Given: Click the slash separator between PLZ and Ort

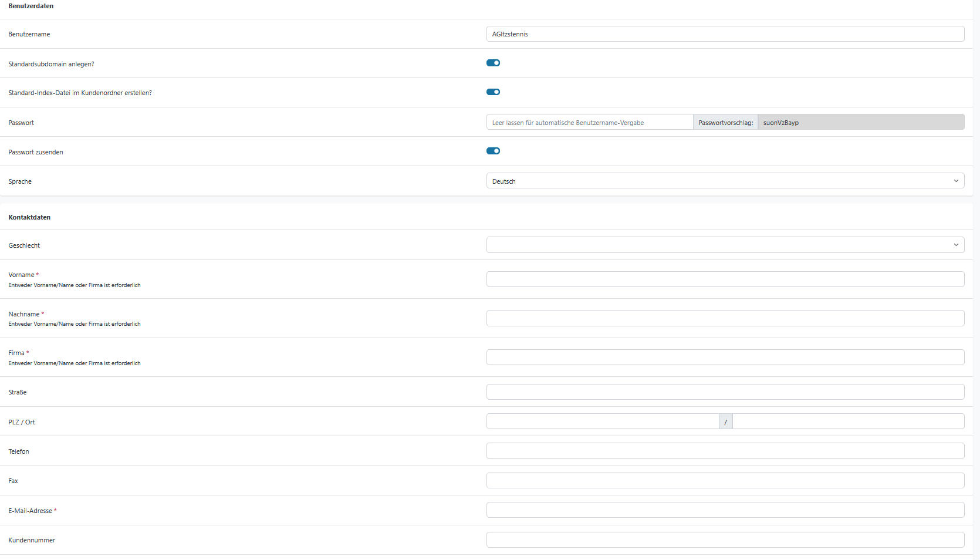Looking at the screenshot, I should 726,421.
